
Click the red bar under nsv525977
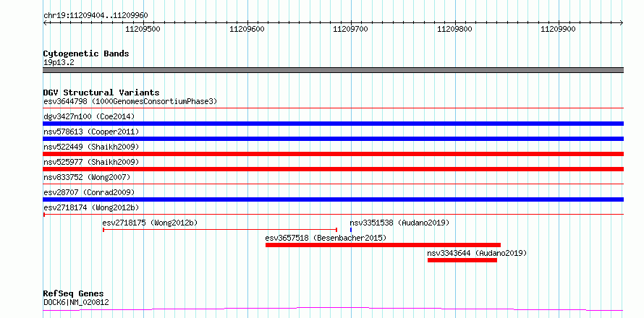(333, 169)
